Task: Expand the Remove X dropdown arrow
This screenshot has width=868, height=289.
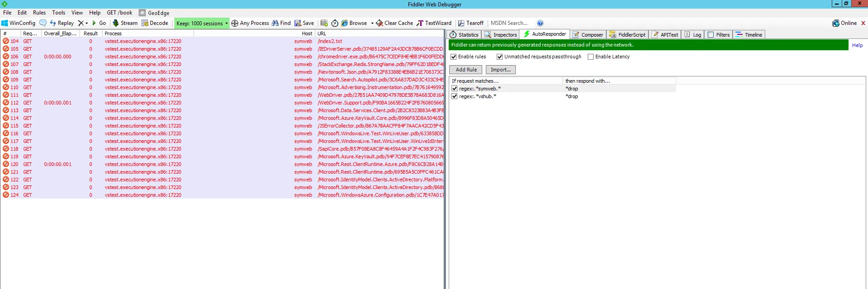Action: [x=86, y=23]
